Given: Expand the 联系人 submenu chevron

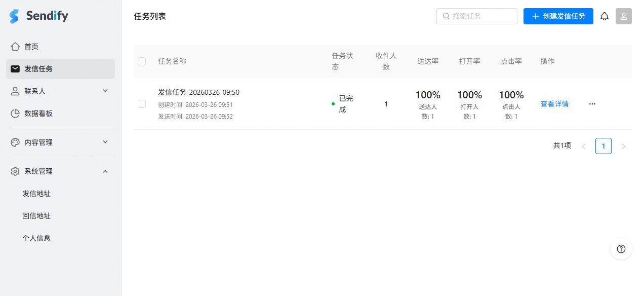Looking at the screenshot, I should coord(105,91).
